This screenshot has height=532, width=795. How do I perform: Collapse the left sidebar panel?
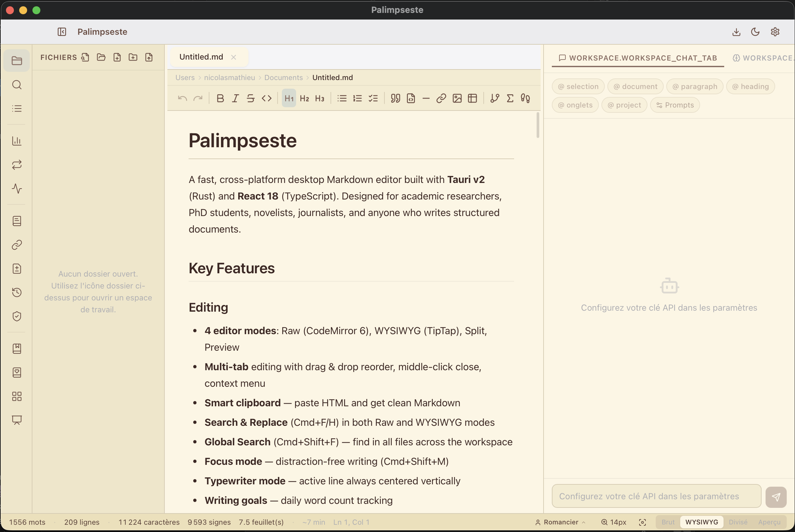[62, 32]
